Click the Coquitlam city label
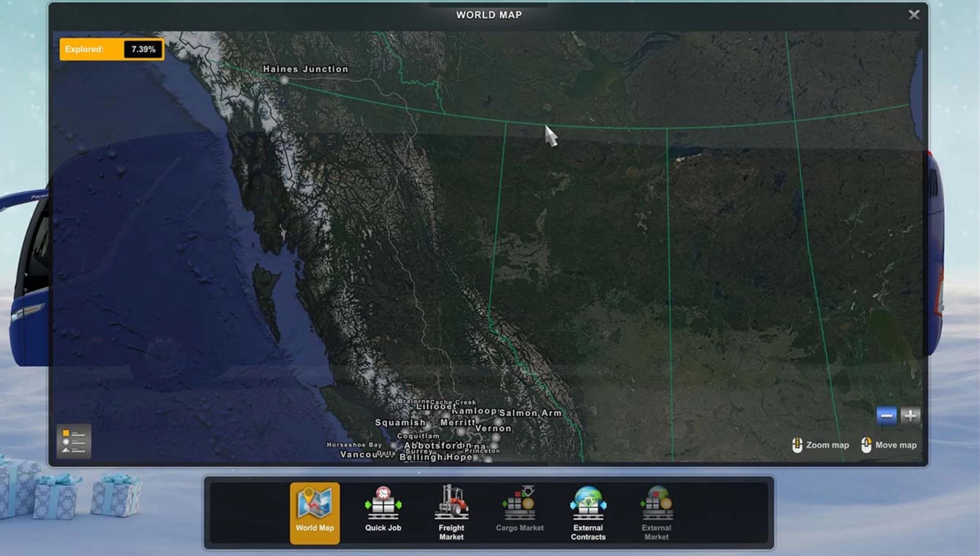This screenshot has width=980, height=556. (x=418, y=436)
